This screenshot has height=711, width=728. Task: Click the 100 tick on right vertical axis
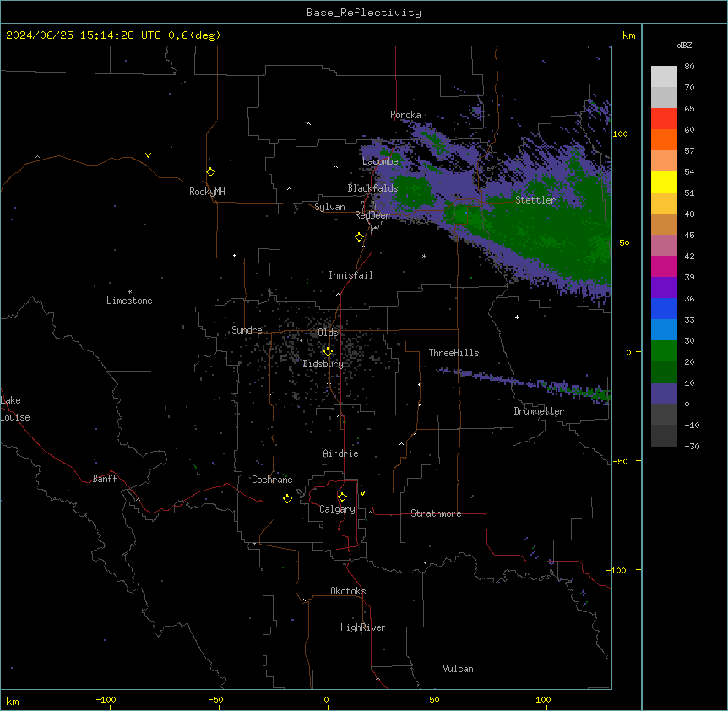pyautogui.click(x=620, y=133)
